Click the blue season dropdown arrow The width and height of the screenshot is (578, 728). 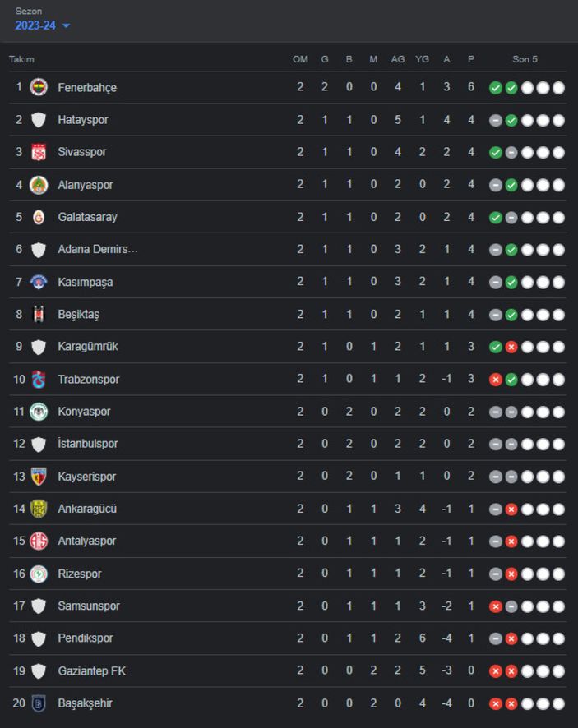pos(66,26)
